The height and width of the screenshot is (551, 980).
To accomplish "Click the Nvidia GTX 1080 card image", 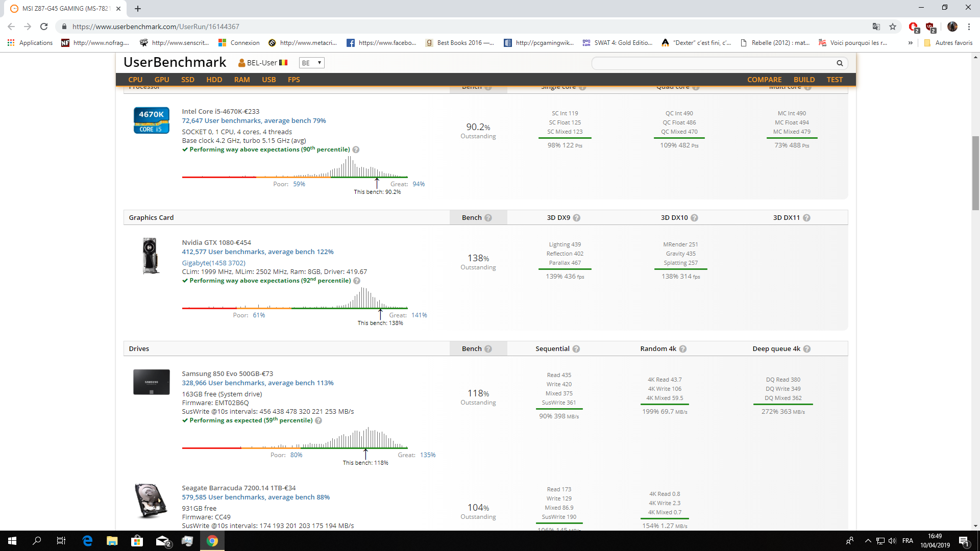I will click(150, 256).
